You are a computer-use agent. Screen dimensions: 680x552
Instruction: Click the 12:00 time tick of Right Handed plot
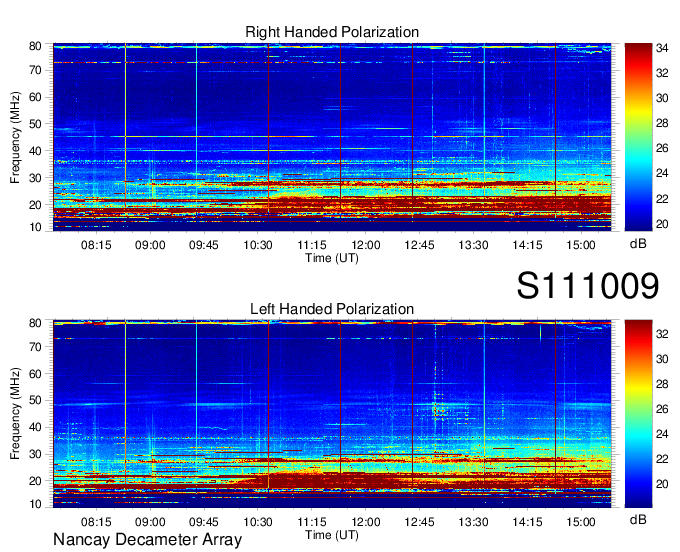[x=365, y=245]
